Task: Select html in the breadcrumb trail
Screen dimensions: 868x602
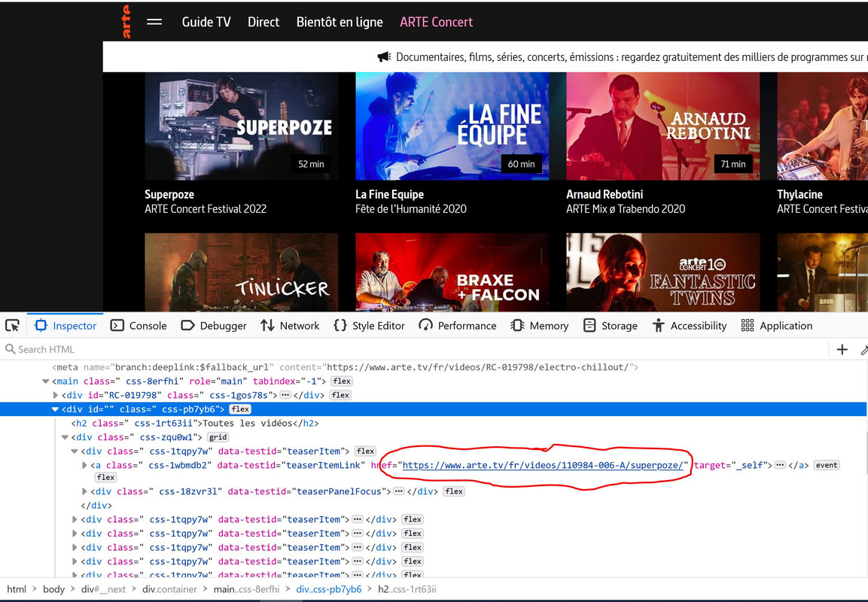Action: coord(17,589)
